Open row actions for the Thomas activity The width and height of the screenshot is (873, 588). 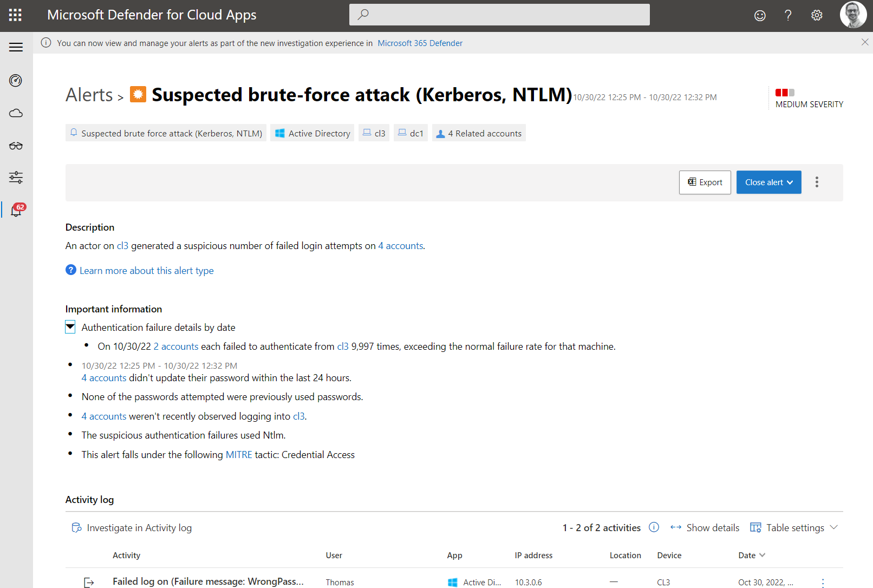click(x=823, y=583)
